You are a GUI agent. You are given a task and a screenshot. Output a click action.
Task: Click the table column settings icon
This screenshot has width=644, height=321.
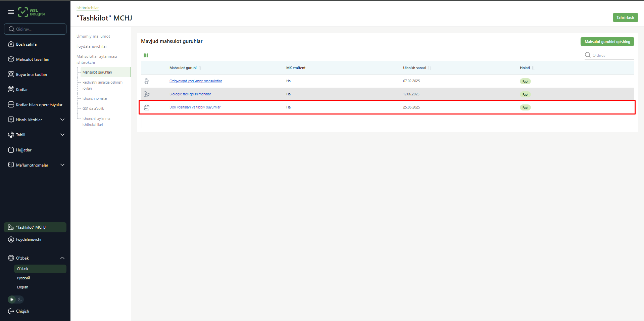(x=146, y=55)
